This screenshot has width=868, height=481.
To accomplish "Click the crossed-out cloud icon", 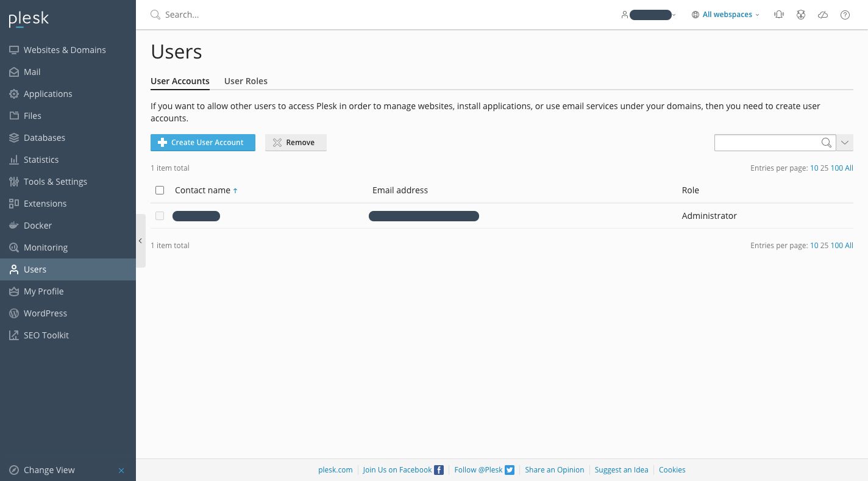I will click(823, 15).
